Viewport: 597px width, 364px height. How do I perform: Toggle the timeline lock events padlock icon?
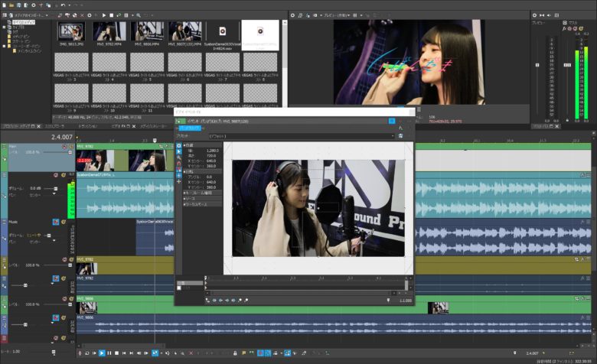pos(235,353)
